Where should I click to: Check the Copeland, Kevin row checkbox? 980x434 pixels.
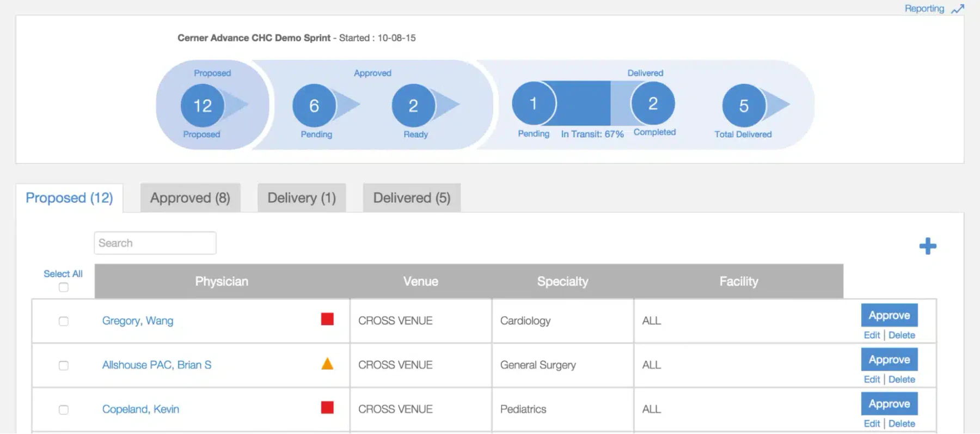tap(64, 409)
